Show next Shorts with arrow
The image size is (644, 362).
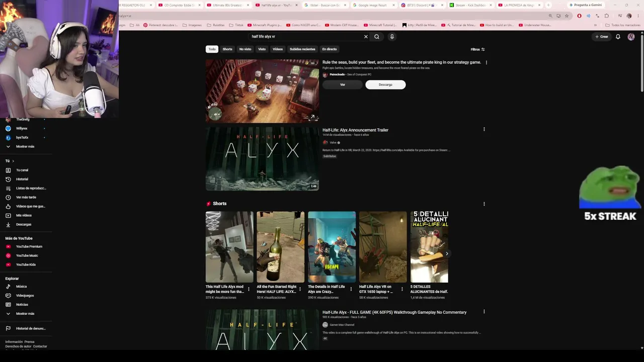(x=447, y=253)
